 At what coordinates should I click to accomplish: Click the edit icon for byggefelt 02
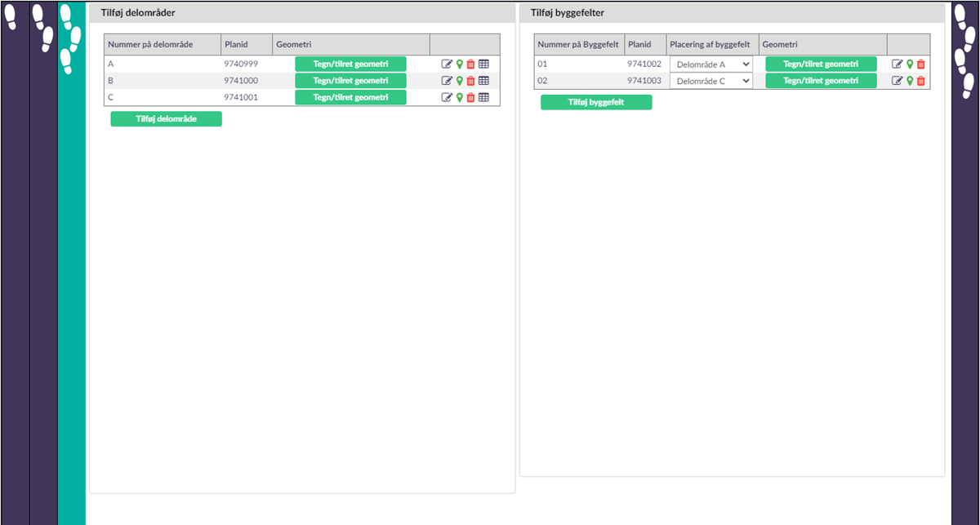coord(897,81)
